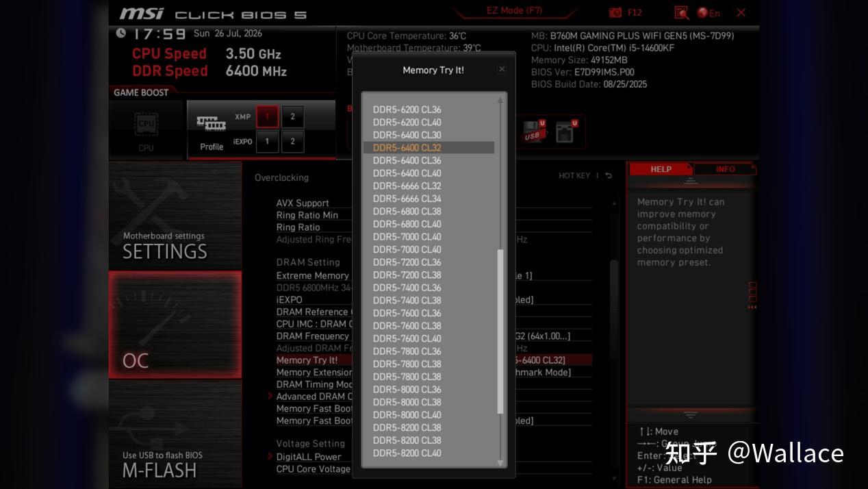The image size is (868, 489).
Task: Switch to the INFO tab
Action: pyautogui.click(x=725, y=169)
